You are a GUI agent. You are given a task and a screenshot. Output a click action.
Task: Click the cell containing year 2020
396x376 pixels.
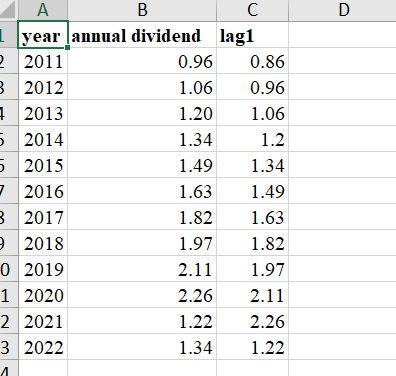point(43,295)
